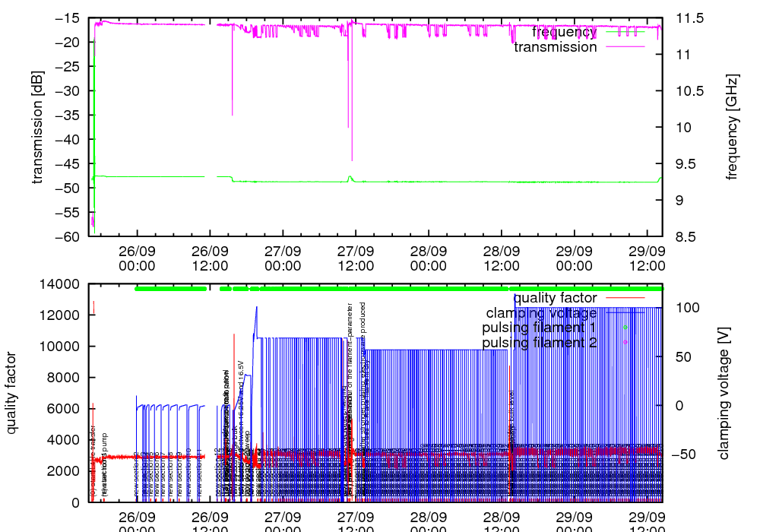Click the 11.5 tick on the frequency axis
This screenshot has width=760, height=532.
[x=689, y=18]
